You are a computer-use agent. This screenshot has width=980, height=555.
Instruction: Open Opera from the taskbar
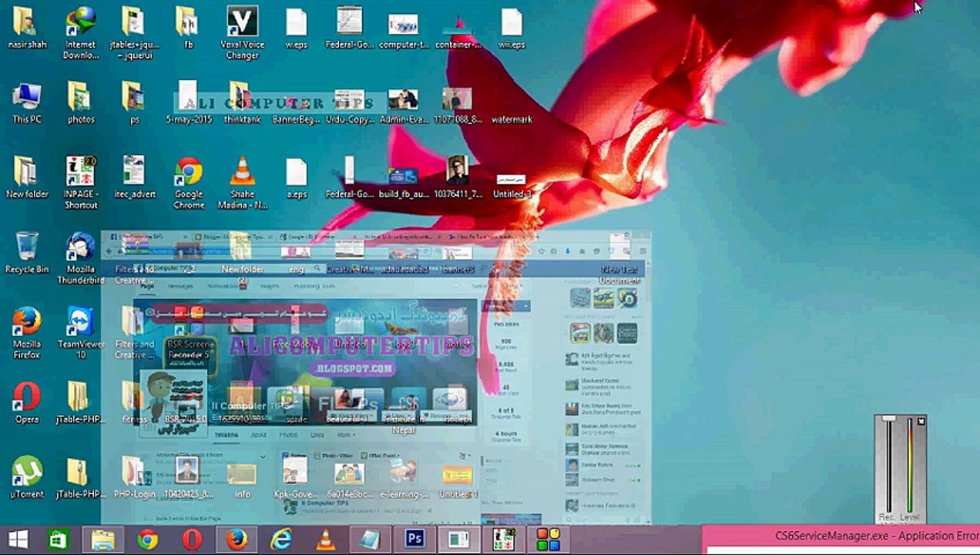tap(192, 540)
